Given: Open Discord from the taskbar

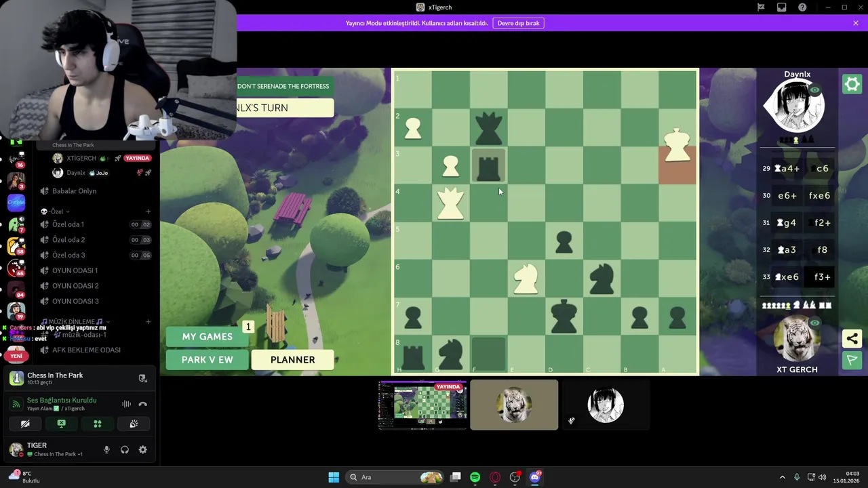Looking at the screenshot, I should pos(535,477).
